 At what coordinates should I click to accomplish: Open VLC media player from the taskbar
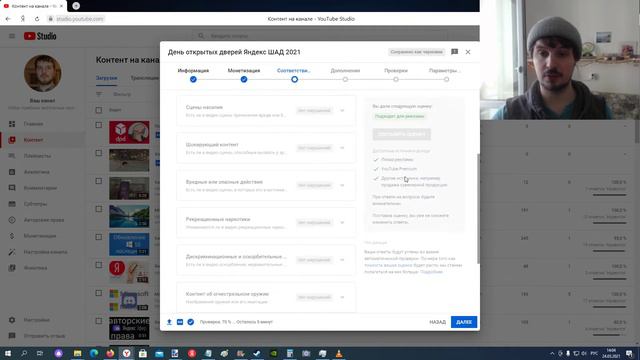coord(339,353)
